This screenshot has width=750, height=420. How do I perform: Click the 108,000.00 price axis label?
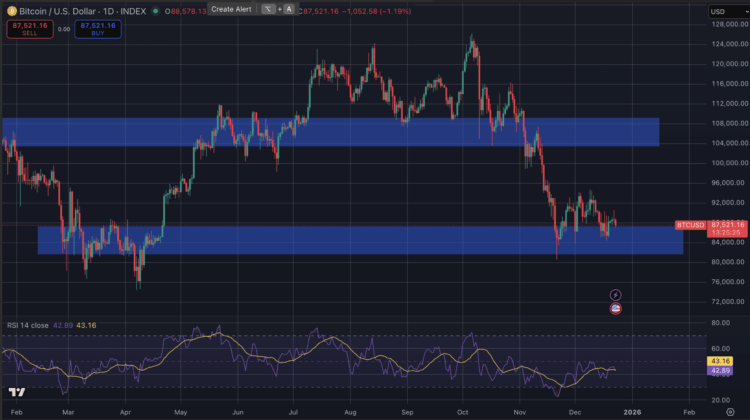730,123
